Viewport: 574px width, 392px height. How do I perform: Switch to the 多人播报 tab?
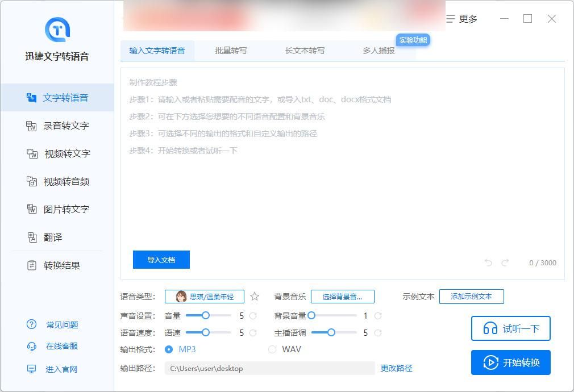pos(379,51)
